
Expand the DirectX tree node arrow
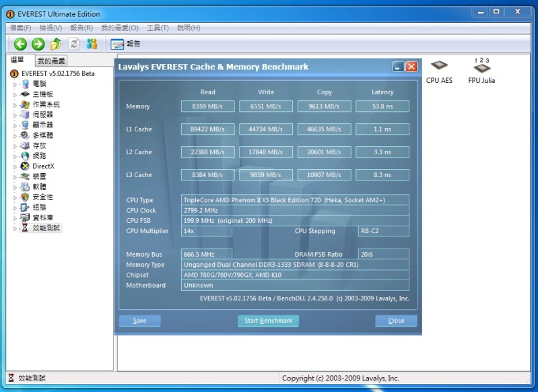click(15, 167)
